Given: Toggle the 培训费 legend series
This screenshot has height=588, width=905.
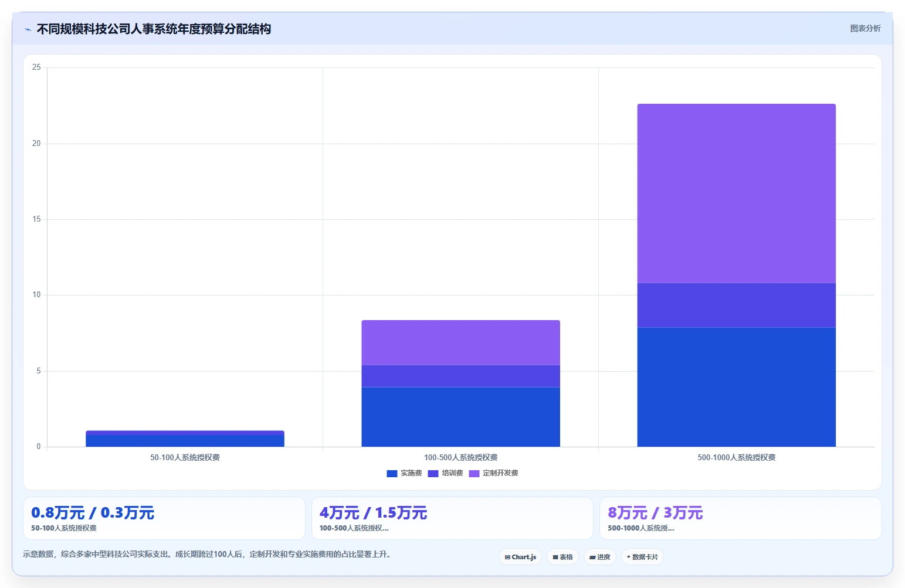Looking at the screenshot, I should pyautogui.click(x=445, y=473).
